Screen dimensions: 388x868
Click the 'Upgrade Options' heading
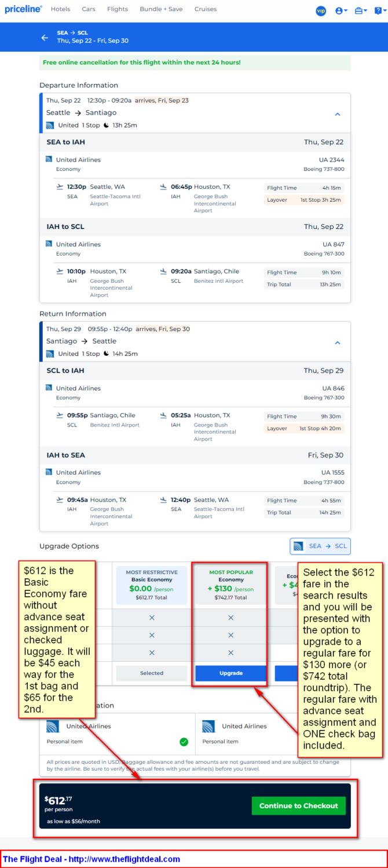69,546
